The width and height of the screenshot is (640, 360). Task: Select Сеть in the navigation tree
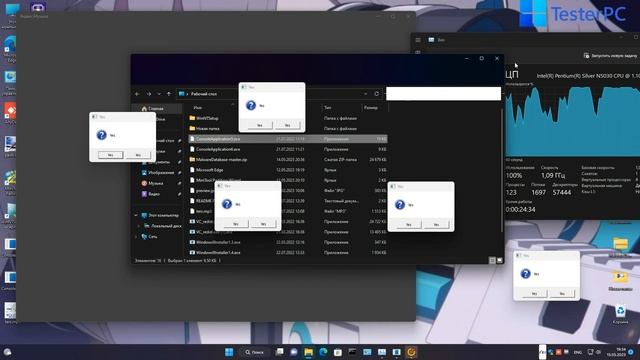[x=152, y=236]
